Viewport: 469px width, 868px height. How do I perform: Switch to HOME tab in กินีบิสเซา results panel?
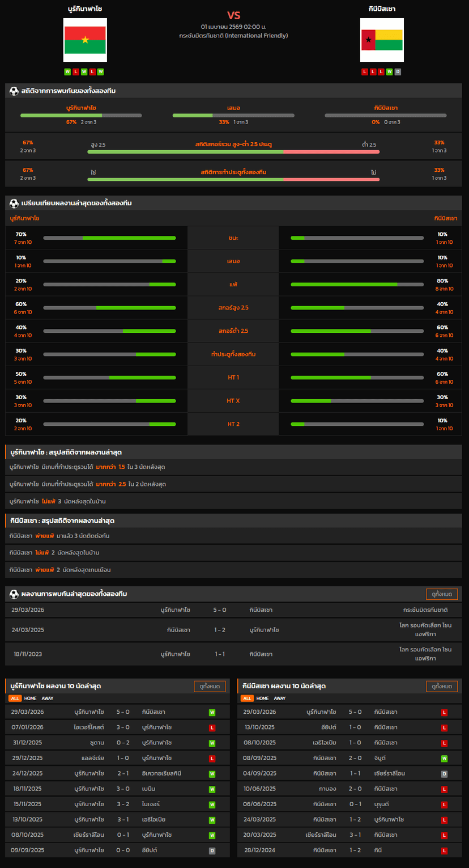(262, 698)
